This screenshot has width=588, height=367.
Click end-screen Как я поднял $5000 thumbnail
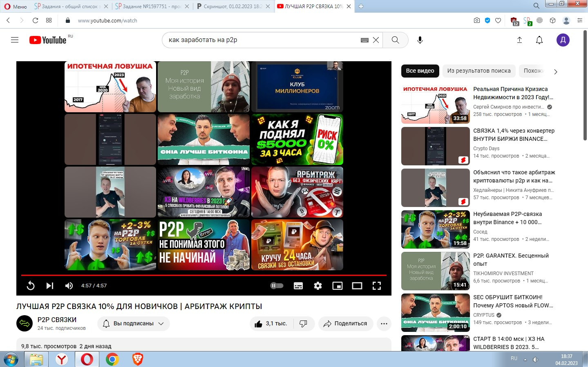click(297, 139)
